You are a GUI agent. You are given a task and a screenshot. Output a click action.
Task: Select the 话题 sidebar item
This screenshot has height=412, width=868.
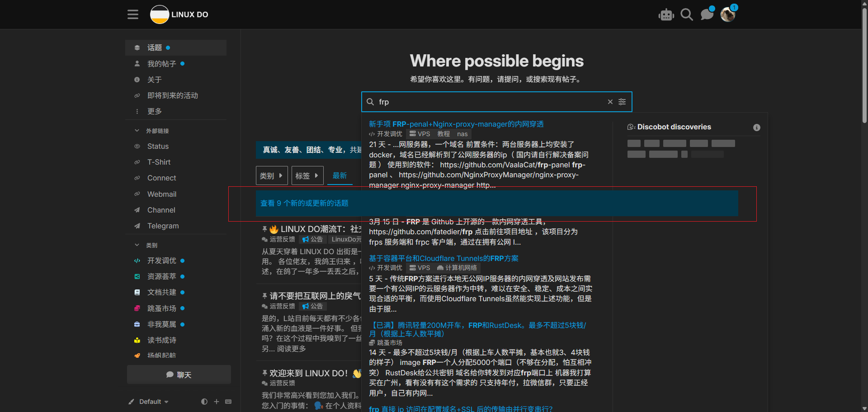pos(176,47)
